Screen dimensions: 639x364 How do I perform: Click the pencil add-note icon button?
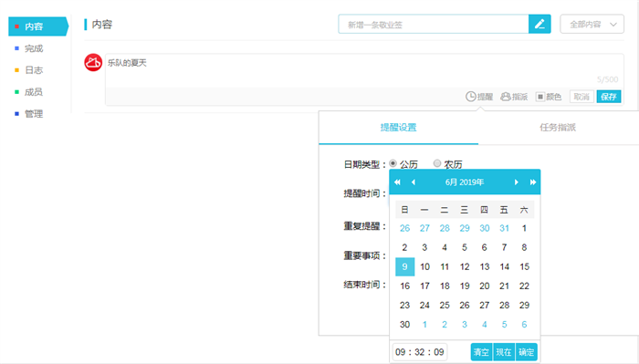point(539,24)
